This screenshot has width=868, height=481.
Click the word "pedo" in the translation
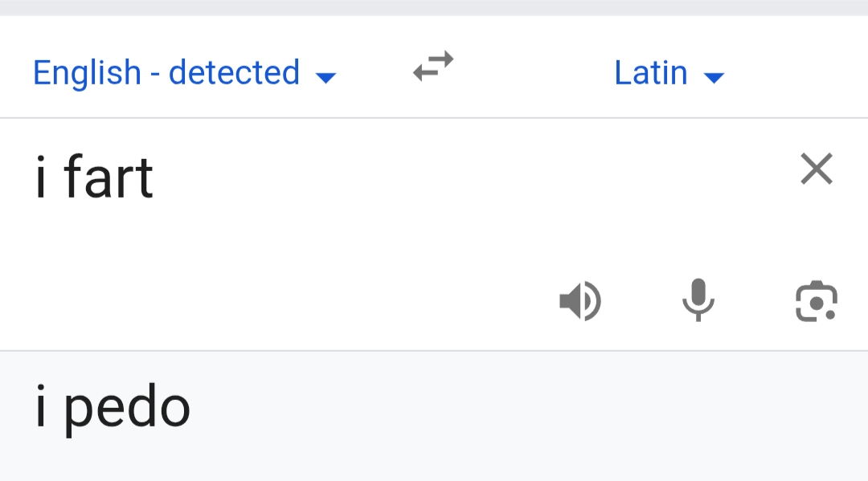(x=127, y=407)
